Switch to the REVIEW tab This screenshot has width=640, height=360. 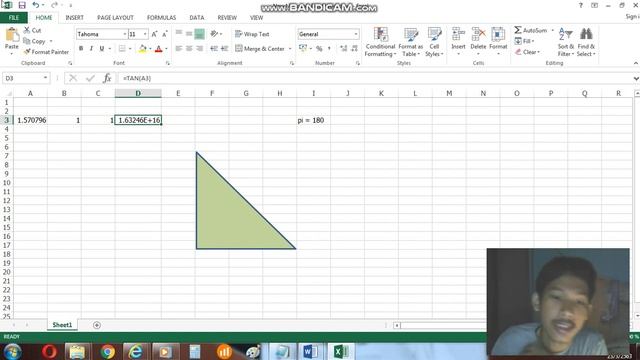tap(227, 18)
